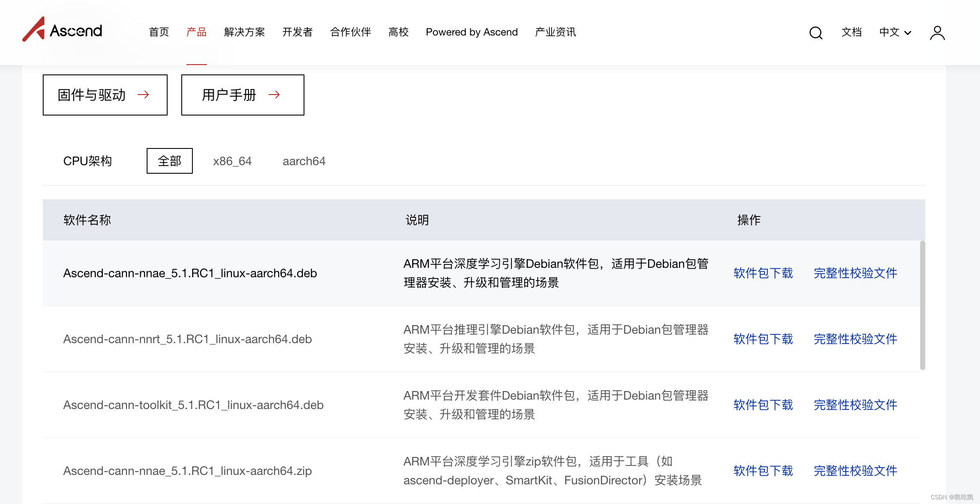Viewport: 980px width, 504px height.
Task: Open the 解决方案 menu item
Action: (x=245, y=32)
